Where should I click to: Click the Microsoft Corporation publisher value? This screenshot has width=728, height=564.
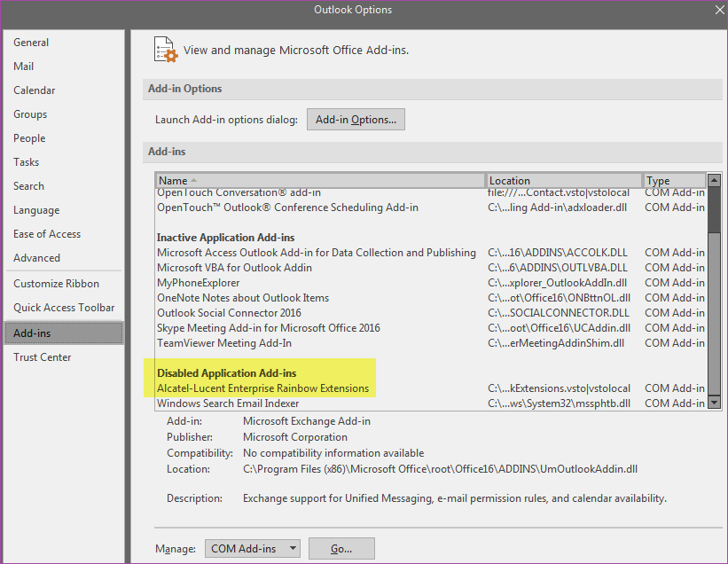(x=295, y=437)
